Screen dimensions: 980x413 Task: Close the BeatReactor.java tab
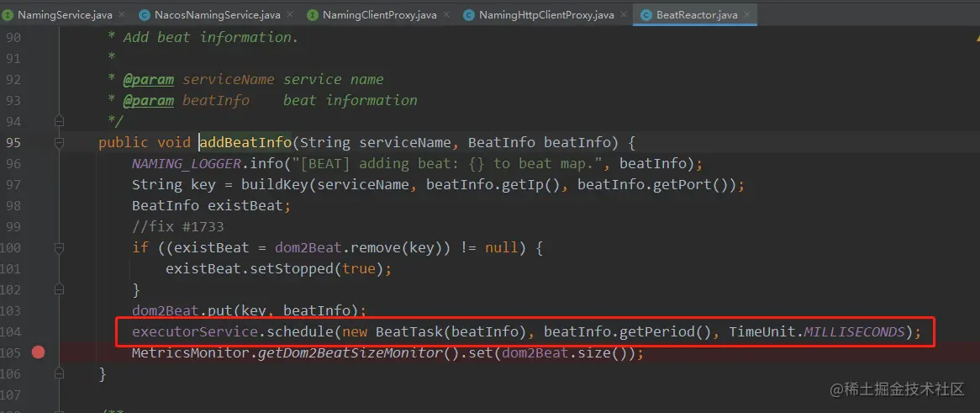[x=746, y=14]
